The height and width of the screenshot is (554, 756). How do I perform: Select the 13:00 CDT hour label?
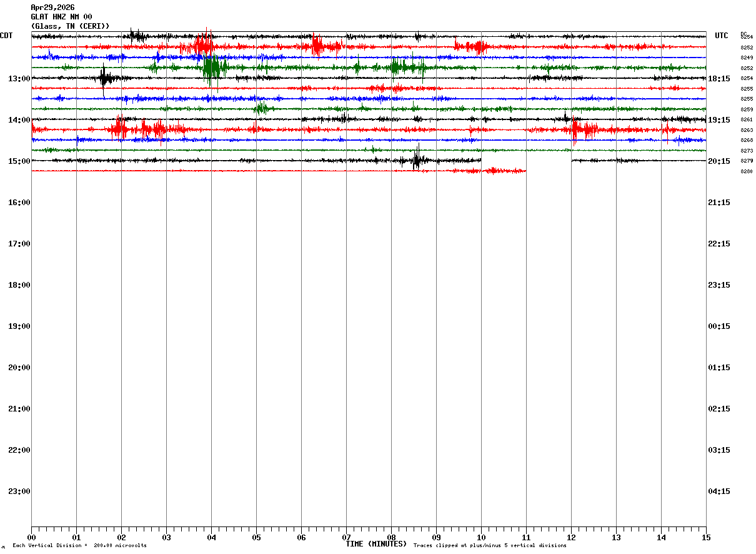19,79
